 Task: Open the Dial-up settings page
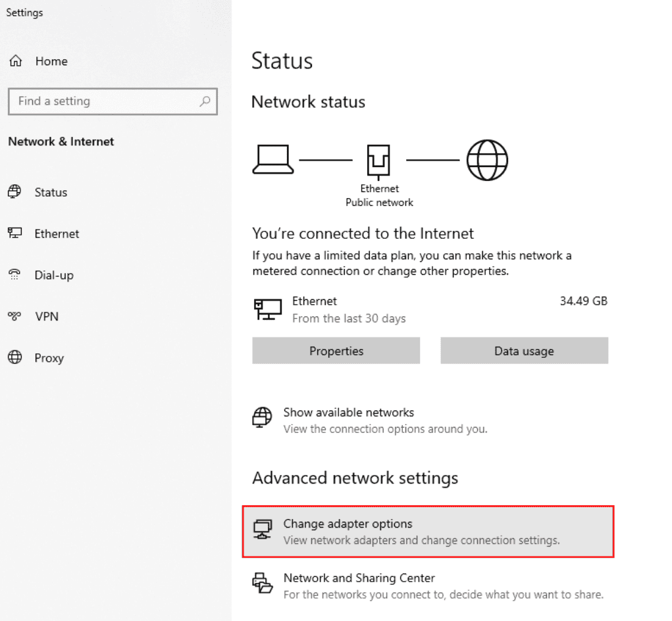[54, 275]
